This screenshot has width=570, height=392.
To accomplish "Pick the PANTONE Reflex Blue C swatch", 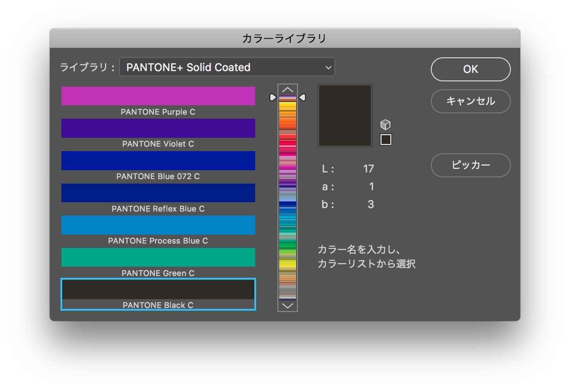I will (x=158, y=193).
